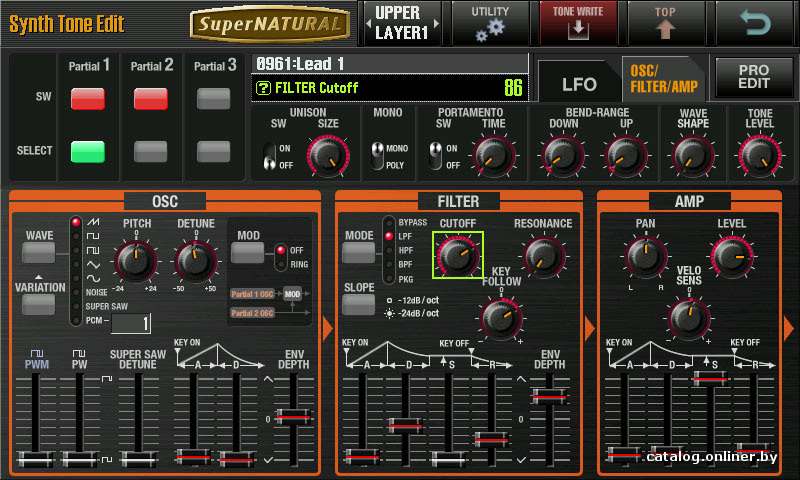800x480 pixels.
Task: Click the FILTER Cutoff value 86
Action: pyautogui.click(x=513, y=88)
